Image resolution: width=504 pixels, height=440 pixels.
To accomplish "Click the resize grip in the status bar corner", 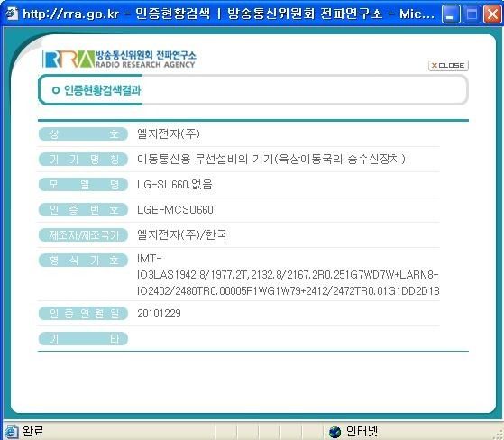I will click(499, 435).
